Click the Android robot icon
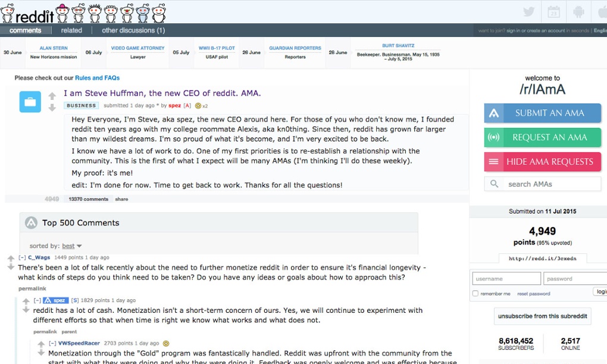 (x=578, y=12)
